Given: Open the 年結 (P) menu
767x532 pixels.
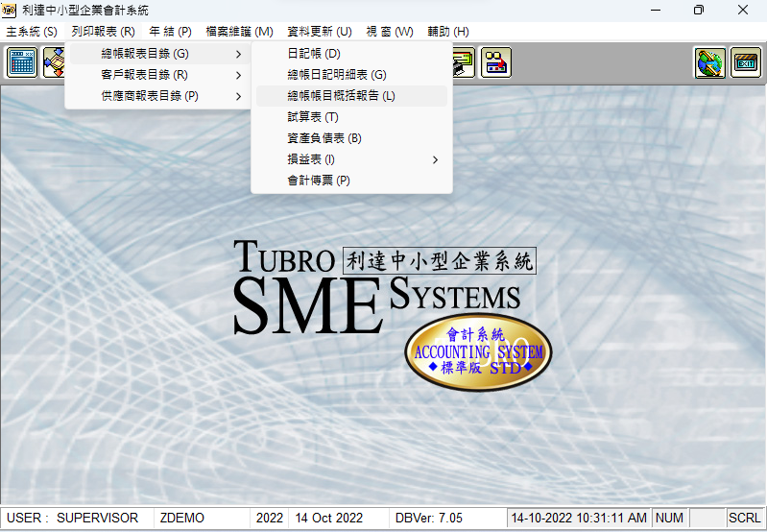Looking at the screenshot, I should pos(170,32).
